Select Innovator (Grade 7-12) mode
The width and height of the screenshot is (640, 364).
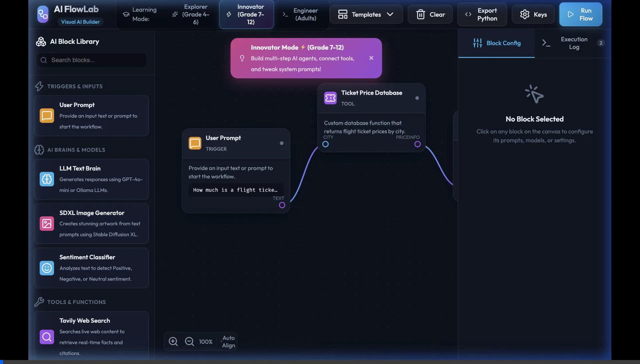pos(246,14)
